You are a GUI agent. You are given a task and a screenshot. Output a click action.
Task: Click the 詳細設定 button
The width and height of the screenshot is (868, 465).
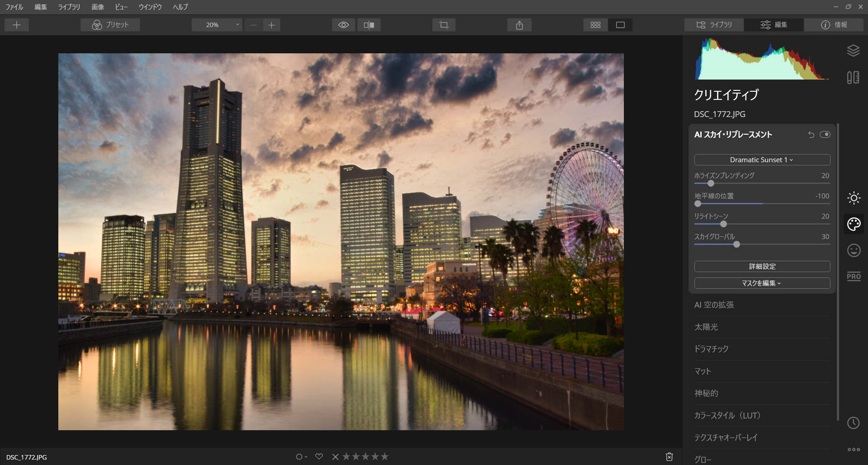pos(762,267)
